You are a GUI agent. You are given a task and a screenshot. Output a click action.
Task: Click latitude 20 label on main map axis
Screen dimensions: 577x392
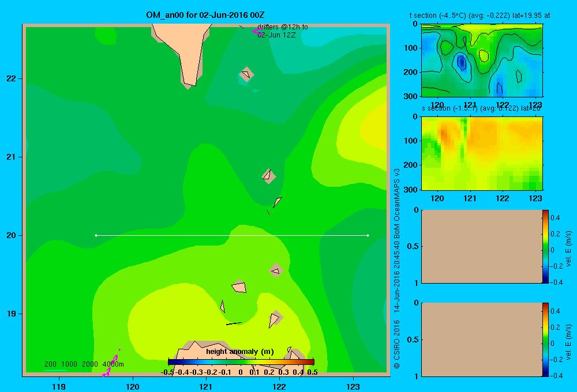coord(11,235)
